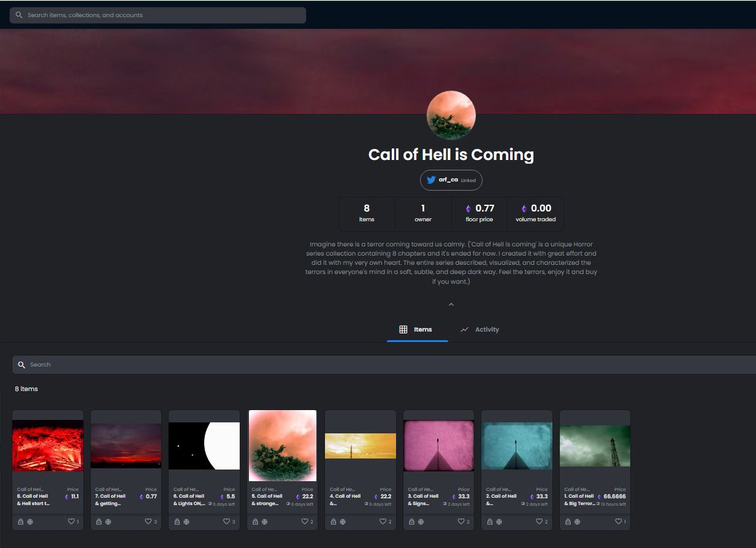This screenshot has height=548, width=756.
Task: Click the 1 owner stat box
Action: pos(423,214)
